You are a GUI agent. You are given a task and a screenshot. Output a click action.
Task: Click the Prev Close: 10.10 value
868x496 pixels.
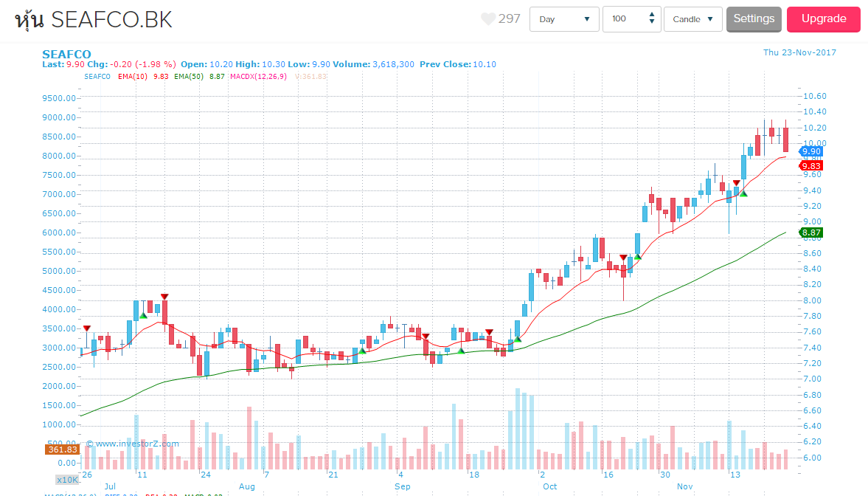(x=458, y=64)
